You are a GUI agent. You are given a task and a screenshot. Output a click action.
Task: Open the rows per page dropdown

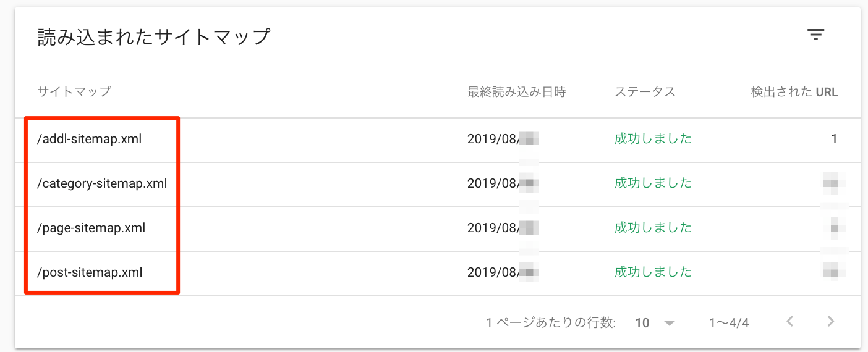(668, 323)
